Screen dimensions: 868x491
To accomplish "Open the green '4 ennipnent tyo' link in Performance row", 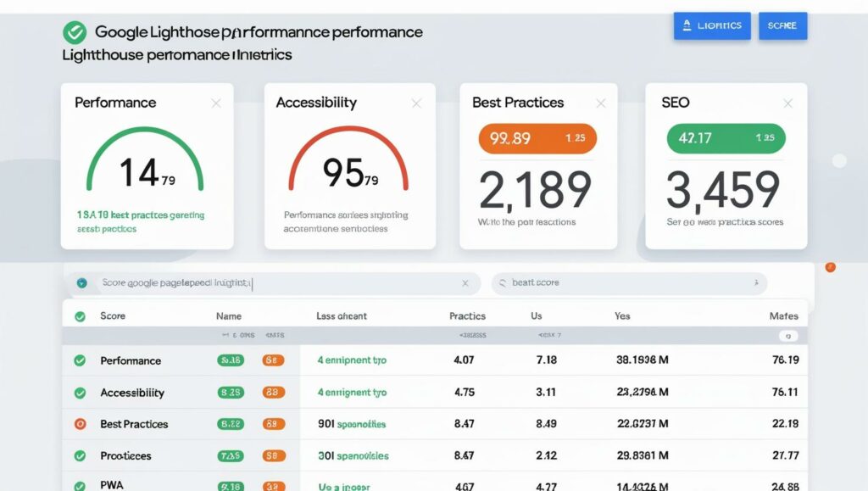I will pos(352,360).
